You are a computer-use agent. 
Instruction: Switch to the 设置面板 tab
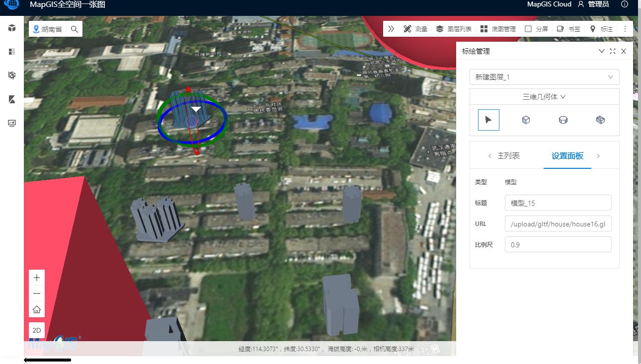(x=567, y=156)
